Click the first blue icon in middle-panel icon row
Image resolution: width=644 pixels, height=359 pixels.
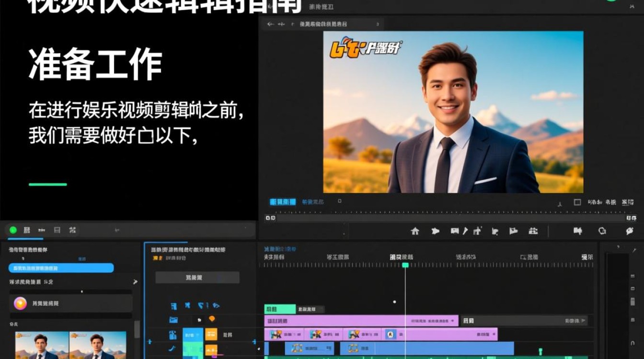coord(174,305)
